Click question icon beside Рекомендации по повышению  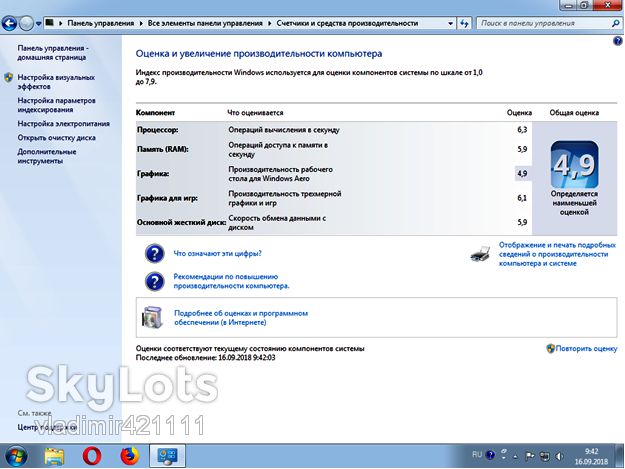tap(154, 281)
